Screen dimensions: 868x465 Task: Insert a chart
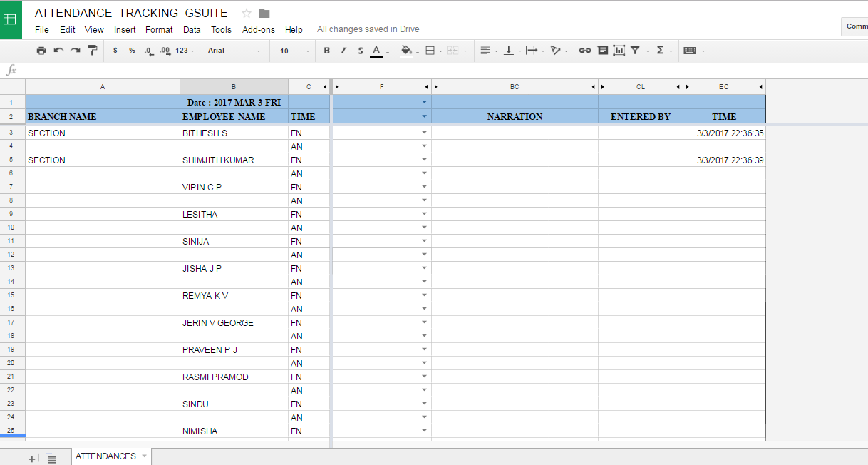click(619, 51)
